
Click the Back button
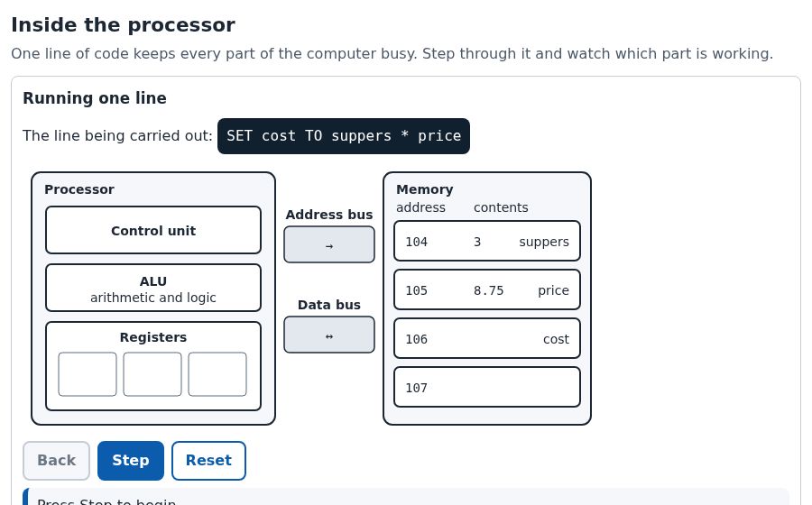pyautogui.click(x=57, y=461)
